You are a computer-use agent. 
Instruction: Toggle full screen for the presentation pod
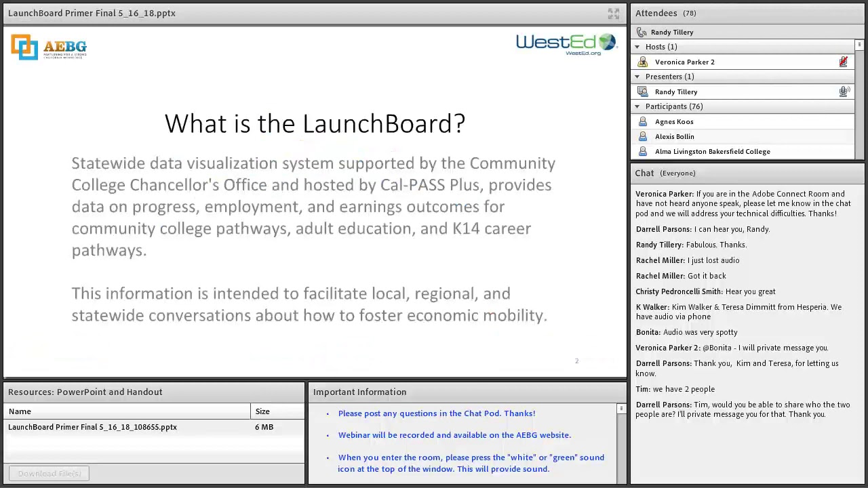pos(613,14)
